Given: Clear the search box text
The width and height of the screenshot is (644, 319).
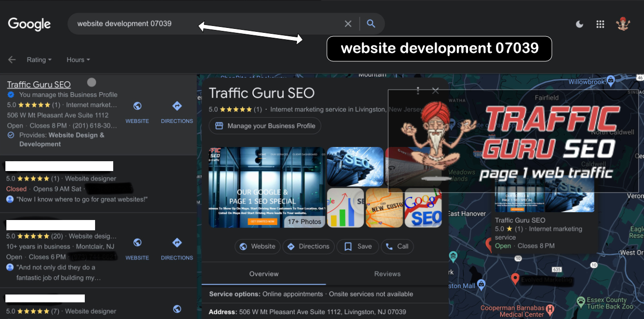Looking at the screenshot, I should 348,24.
